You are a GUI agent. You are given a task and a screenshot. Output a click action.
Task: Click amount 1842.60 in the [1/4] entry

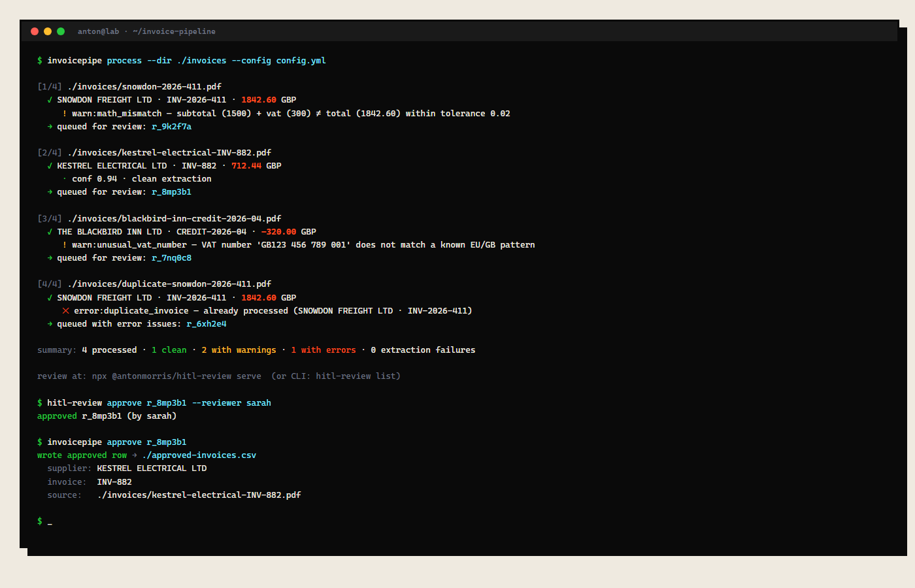[259, 100]
